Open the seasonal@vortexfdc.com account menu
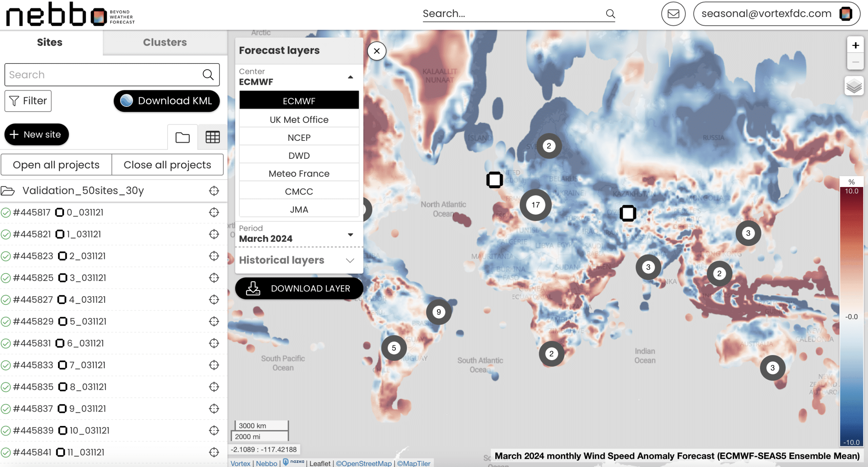868x467 pixels. point(776,14)
